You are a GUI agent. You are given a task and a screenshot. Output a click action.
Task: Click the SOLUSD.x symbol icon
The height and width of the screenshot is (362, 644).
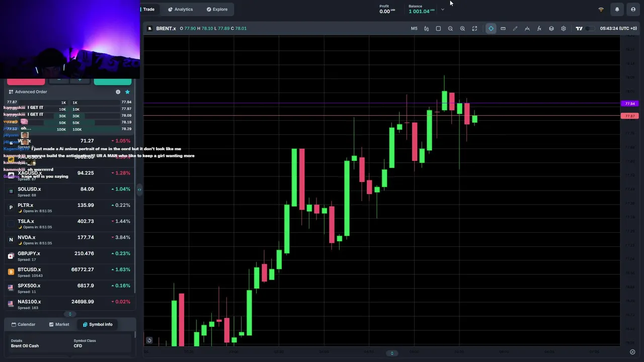coord(11,191)
